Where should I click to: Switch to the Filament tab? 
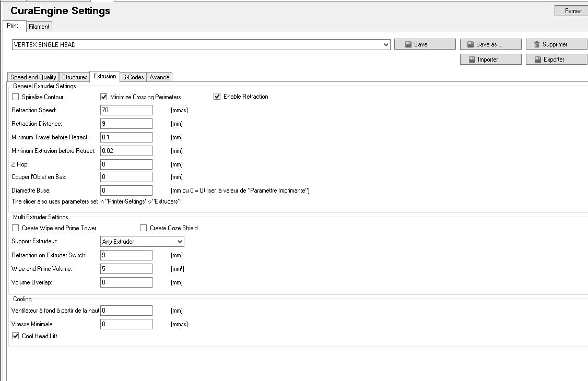tap(39, 27)
